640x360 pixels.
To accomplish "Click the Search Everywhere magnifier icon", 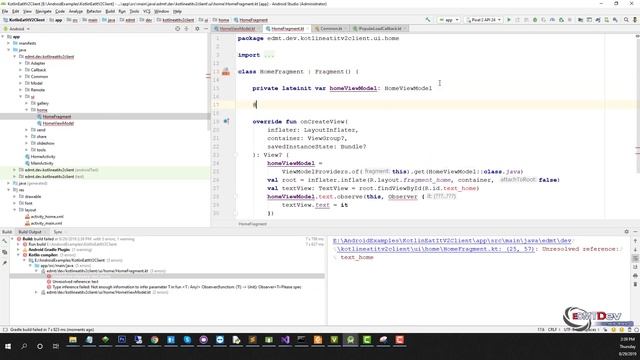I will tap(626, 20).
